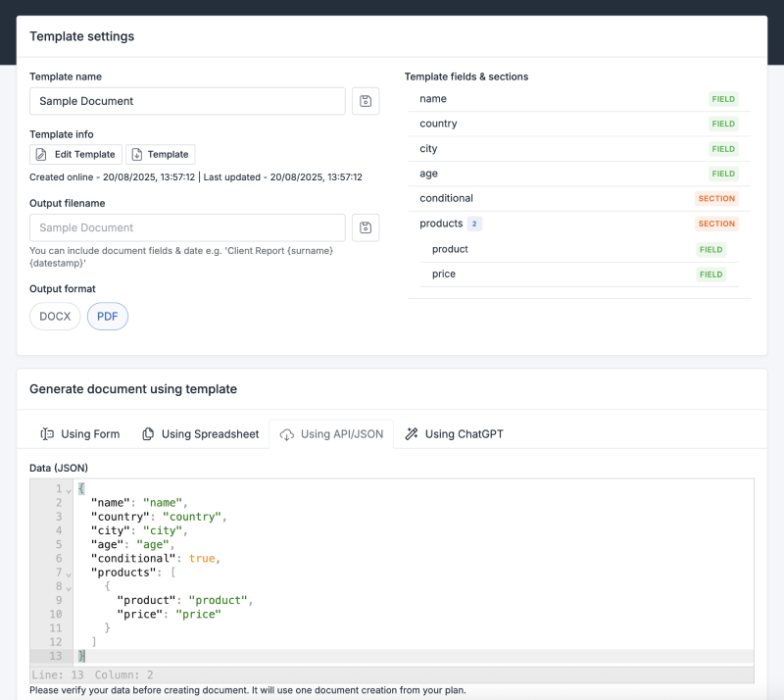The width and height of the screenshot is (784, 700).
Task: Collapse JSON root object fold arrow on line 1
Action: tap(68, 490)
